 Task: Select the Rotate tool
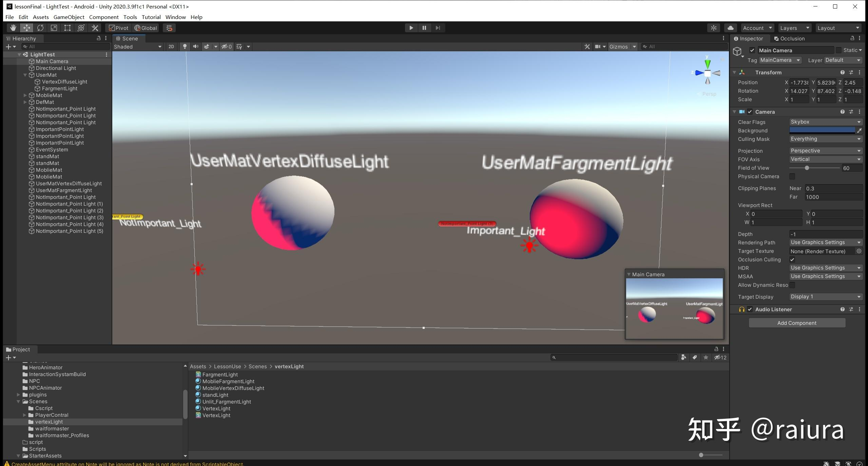[x=40, y=28]
